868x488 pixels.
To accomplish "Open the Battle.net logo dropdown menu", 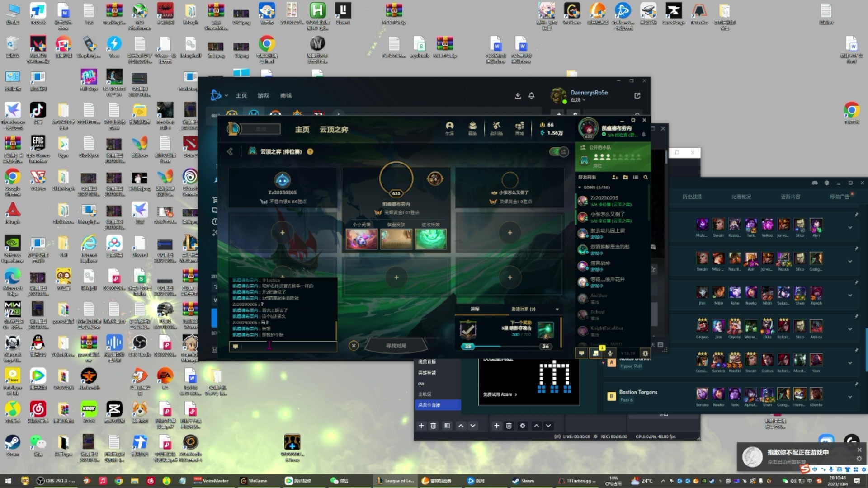I will tap(219, 95).
